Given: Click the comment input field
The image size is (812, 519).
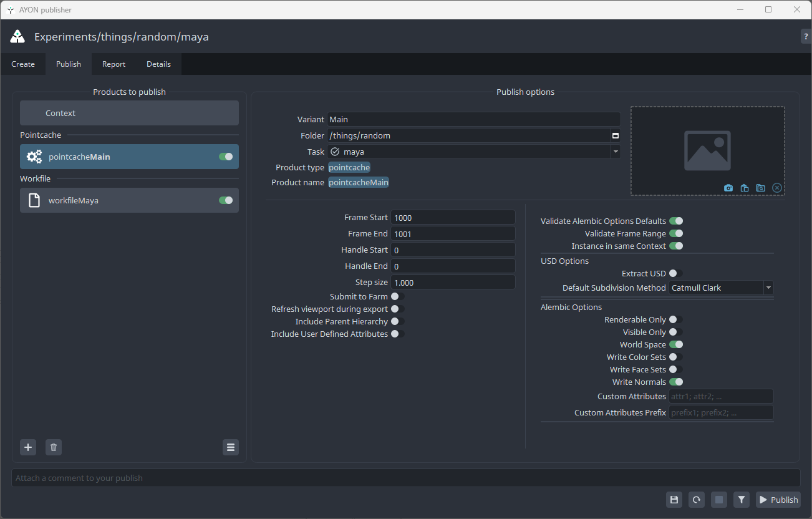Looking at the screenshot, I should [x=405, y=478].
